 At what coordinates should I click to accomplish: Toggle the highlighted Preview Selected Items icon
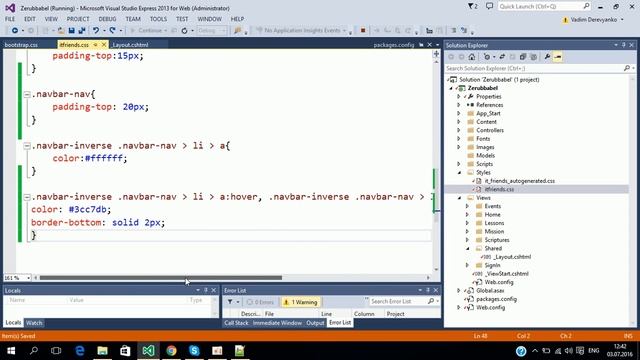click(558, 57)
